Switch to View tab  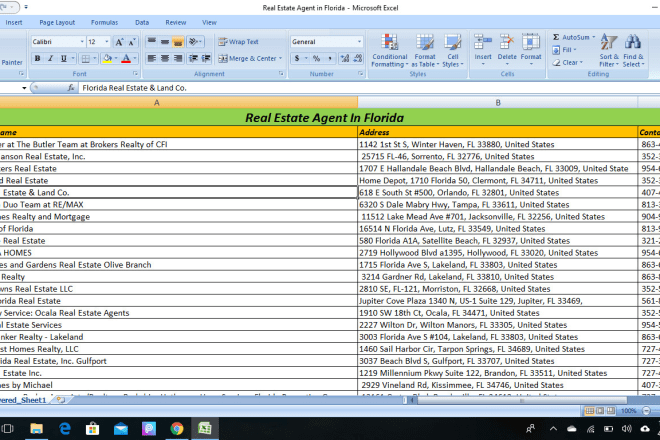(209, 22)
